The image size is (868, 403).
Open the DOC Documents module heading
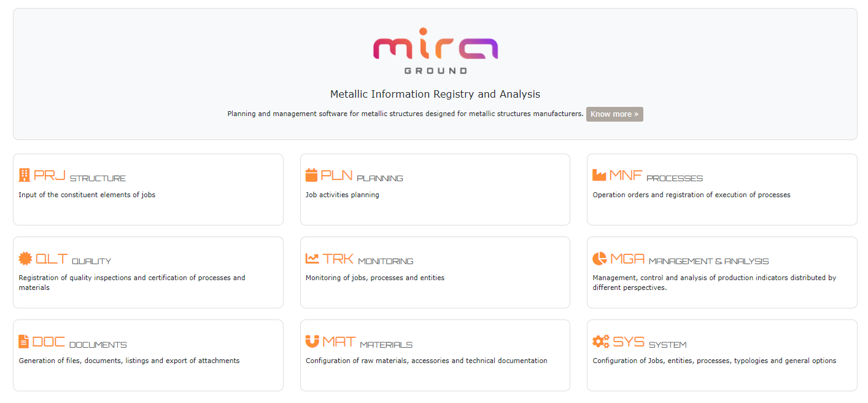point(79,343)
